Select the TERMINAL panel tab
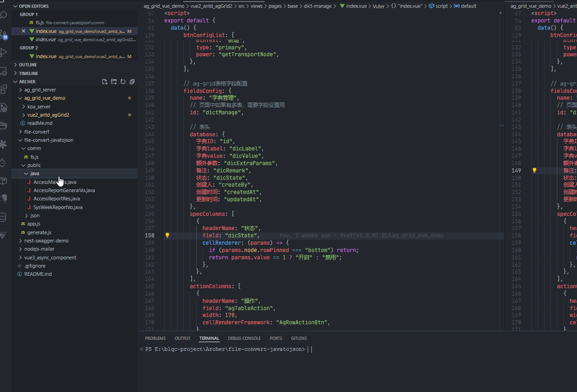Image resolution: width=577 pixels, height=392 pixels. tap(209, 338)
